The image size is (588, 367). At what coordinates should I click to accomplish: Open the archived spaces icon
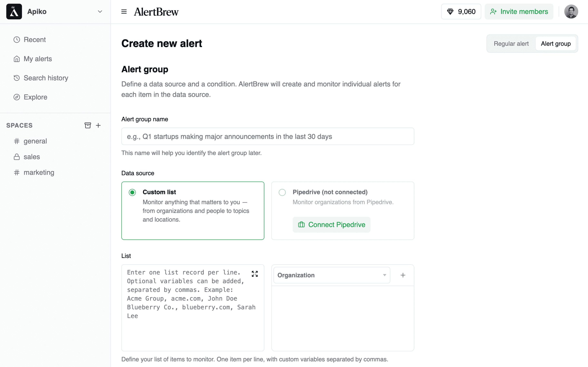(88, 125)
